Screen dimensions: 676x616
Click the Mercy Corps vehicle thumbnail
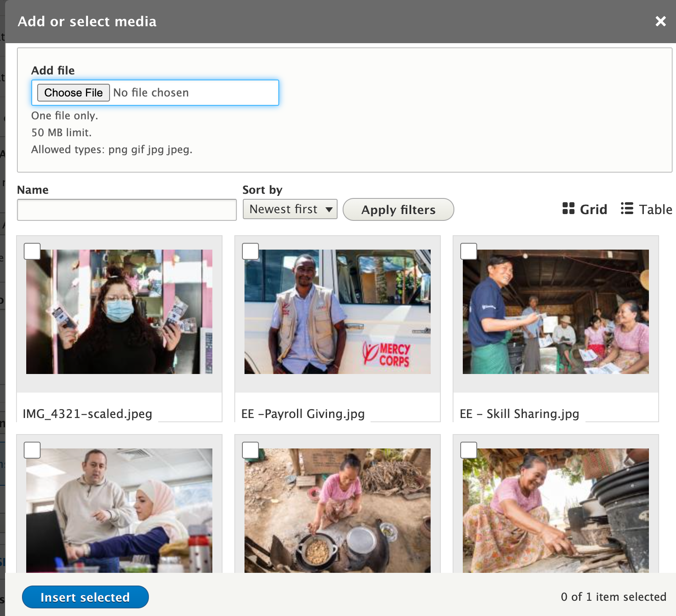[338, 312]
